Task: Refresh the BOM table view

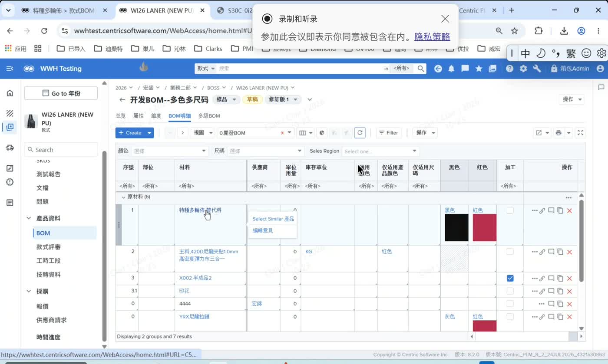Action: (x=360, y=133)
